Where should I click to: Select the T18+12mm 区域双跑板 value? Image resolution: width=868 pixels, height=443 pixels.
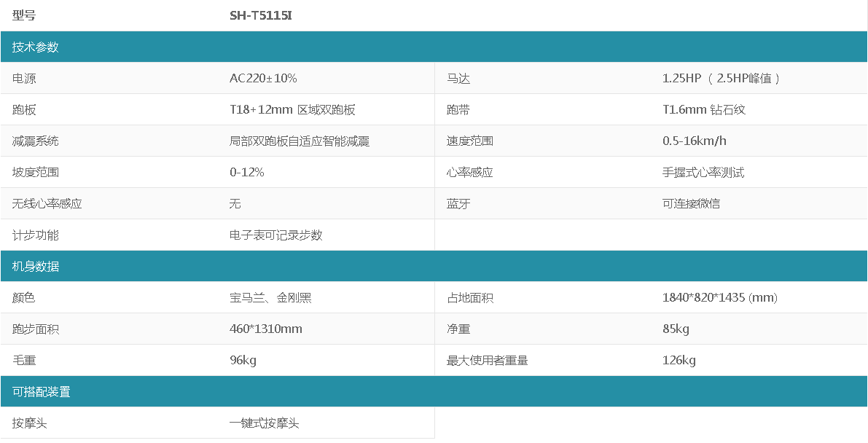pos(292,109)
